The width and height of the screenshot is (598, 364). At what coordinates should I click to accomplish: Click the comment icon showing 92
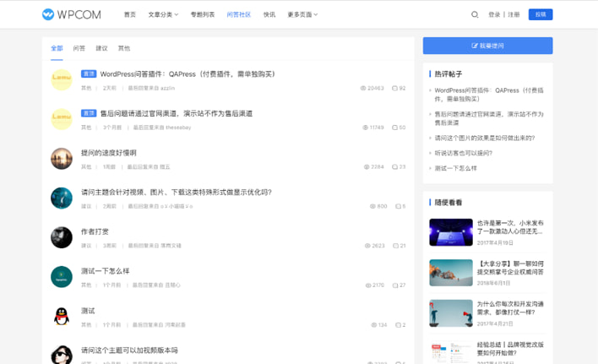point(394,88)
